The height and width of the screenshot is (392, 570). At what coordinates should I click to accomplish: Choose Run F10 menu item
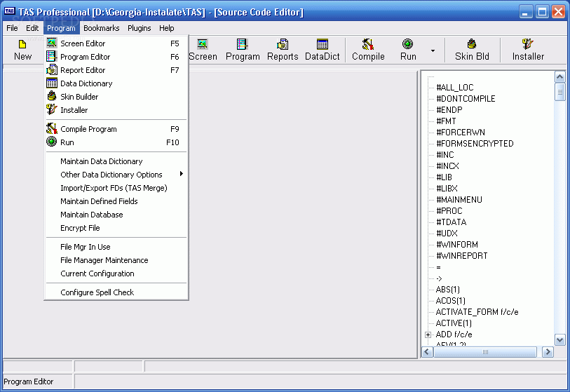(x=116, y=142)
